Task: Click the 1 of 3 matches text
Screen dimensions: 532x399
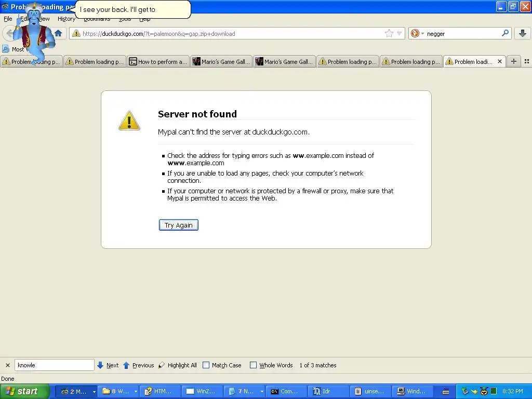Action: (x=318, y=365)
